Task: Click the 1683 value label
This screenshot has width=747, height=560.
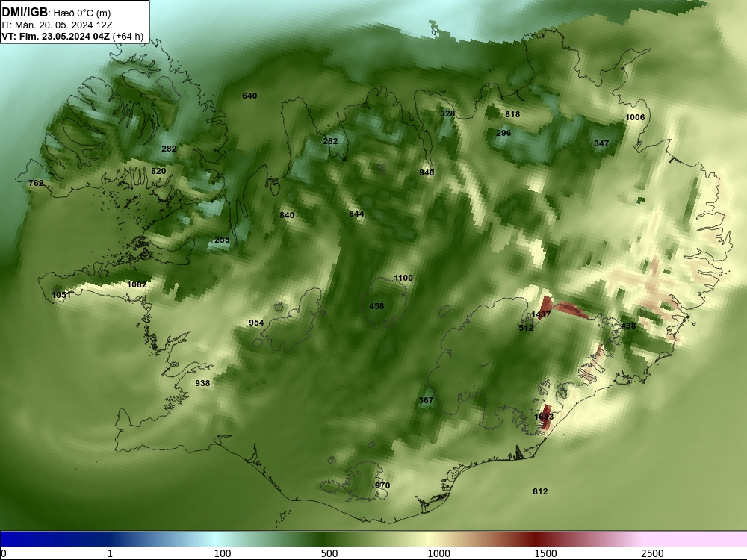Action: click(544, 417)
